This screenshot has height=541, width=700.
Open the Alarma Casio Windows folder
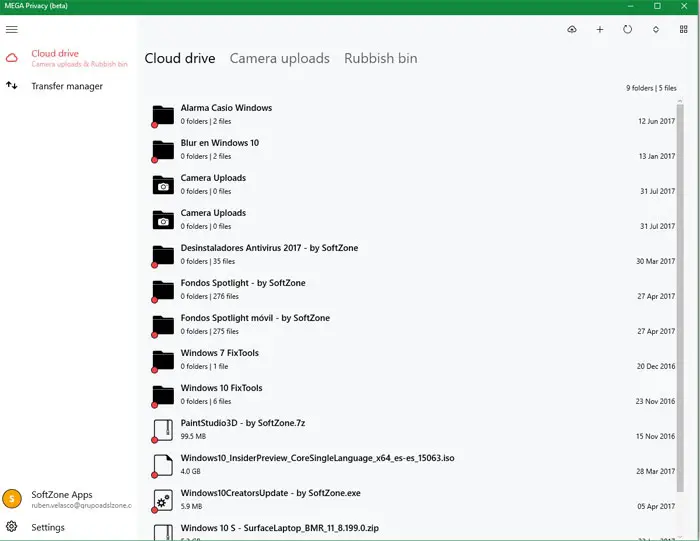[x=226, y=108]
